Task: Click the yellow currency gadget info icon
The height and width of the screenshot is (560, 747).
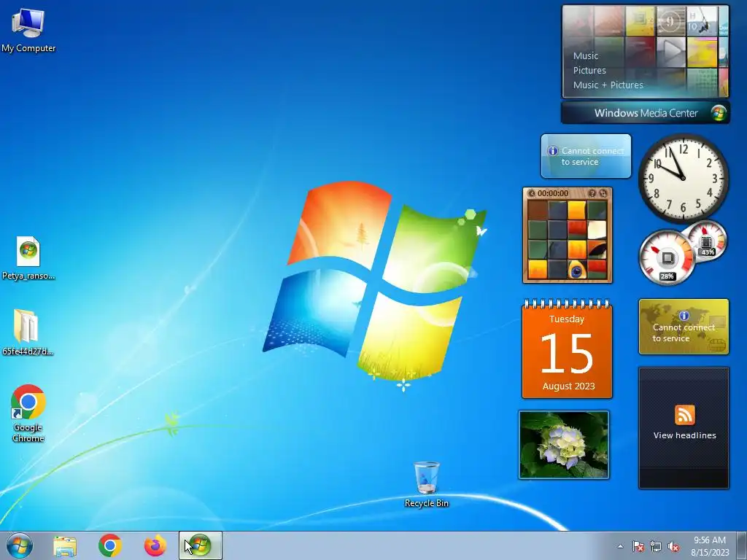Action: point(684,316)
